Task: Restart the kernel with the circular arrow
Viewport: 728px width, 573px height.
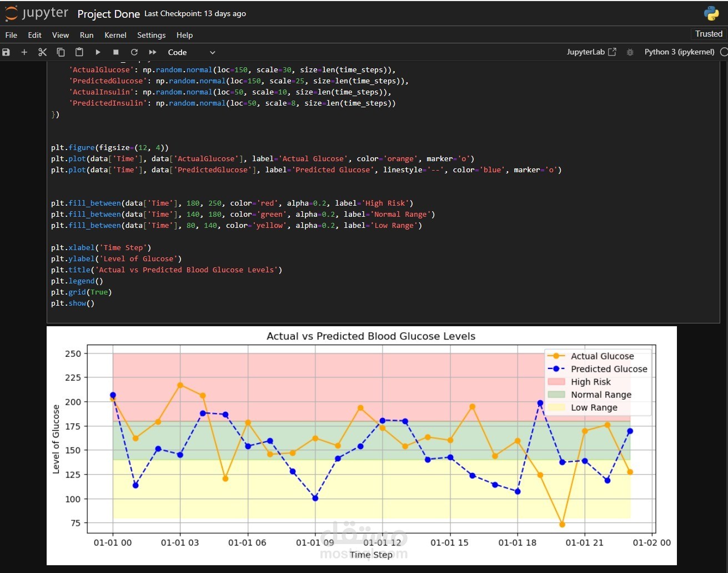Action: (134, 52)
